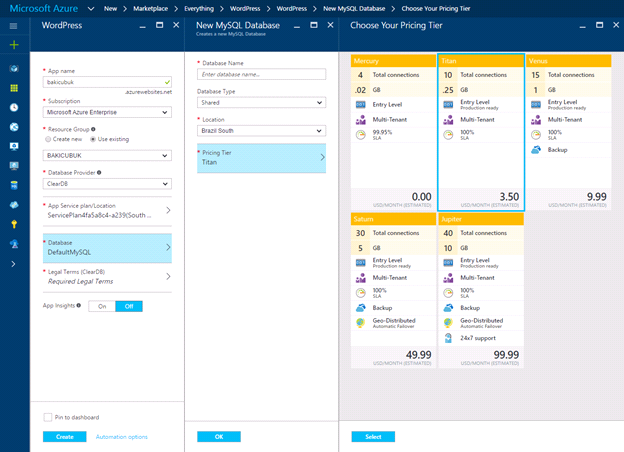Open the globe App Services sidebar icon
The height and width of the screenshot is (452, 624).
pos(14,127)
